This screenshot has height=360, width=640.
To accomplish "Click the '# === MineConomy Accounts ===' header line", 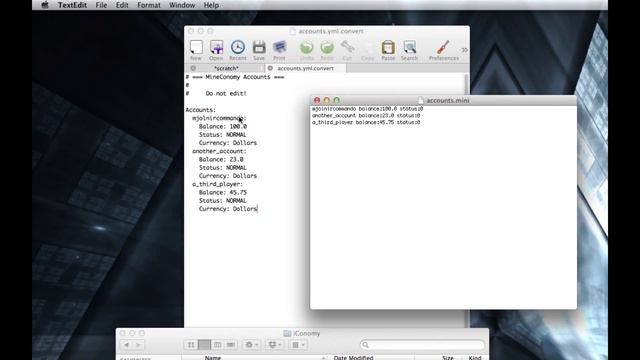I will pos(235,77).
